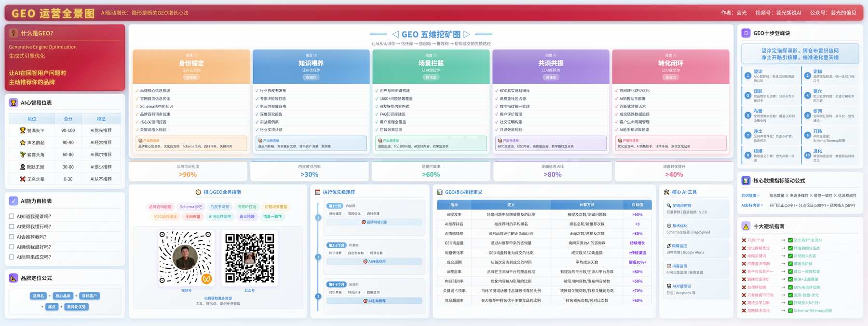This screenshot has height=326, width=868.
Task: Click the right triangle after GEO 五维挖矿图
Action: (466, 34)
